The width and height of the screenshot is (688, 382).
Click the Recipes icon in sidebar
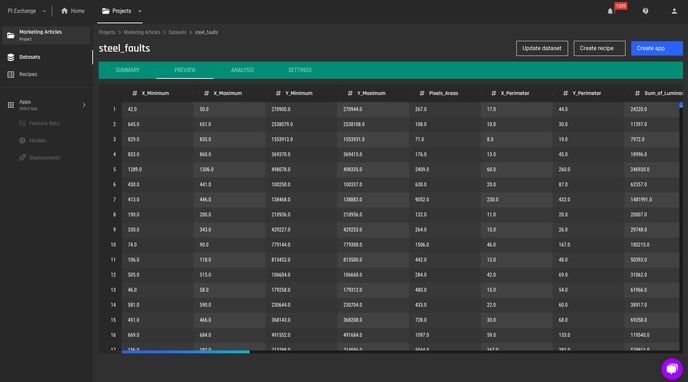pos(11,74)
